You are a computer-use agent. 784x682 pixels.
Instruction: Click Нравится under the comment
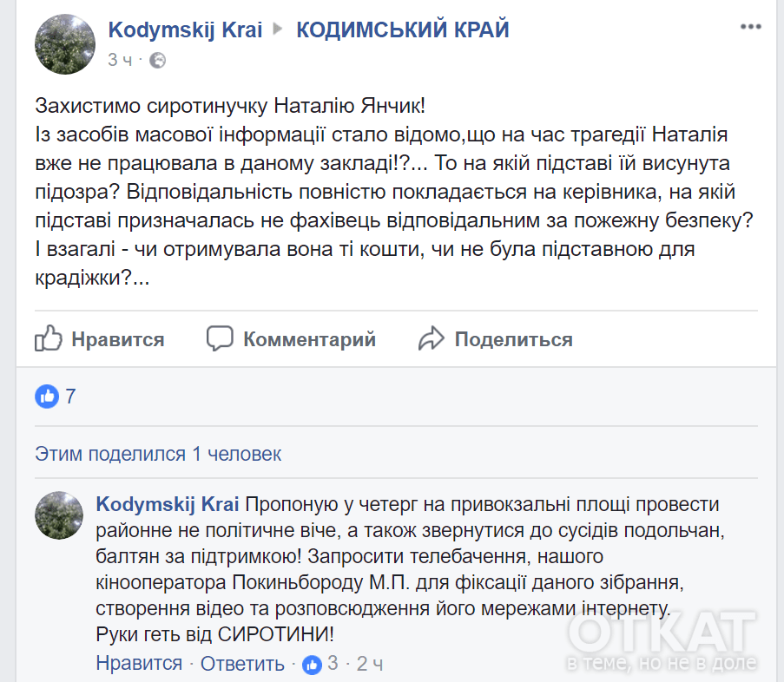pos(139,665)
